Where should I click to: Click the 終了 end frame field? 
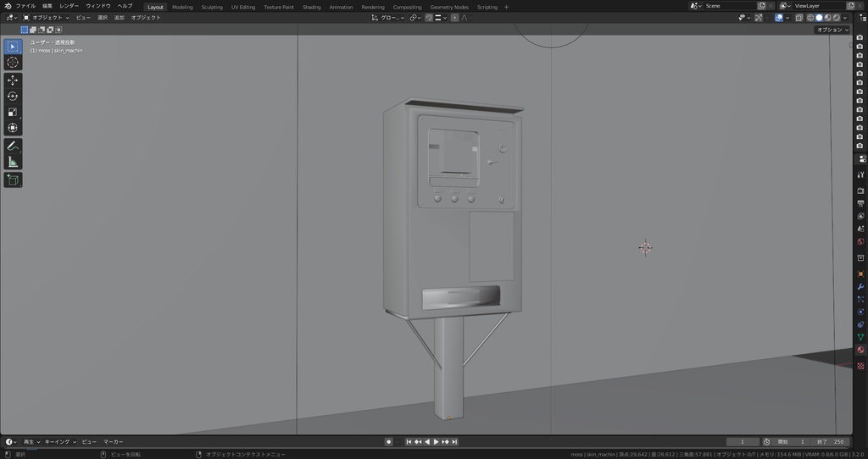[x=832, y=441]
